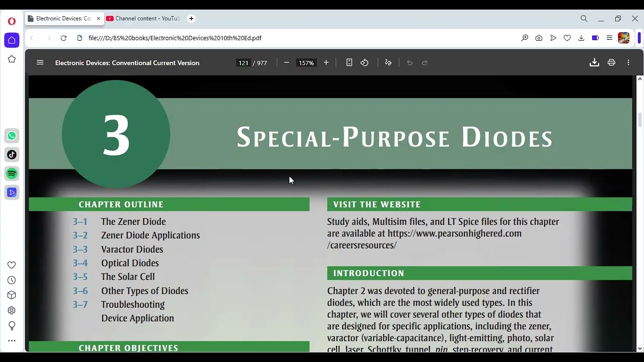Open browser downloads in address bar
644x362 pixels.
click(581, 38)
